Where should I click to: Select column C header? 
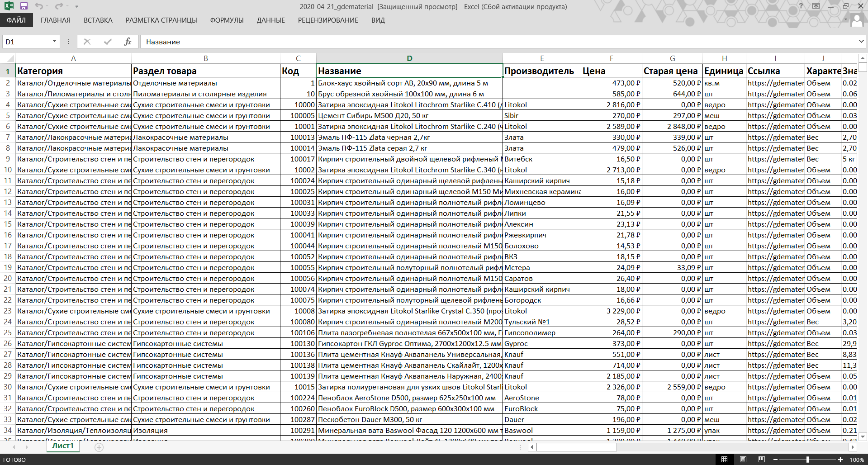[298, 58]
